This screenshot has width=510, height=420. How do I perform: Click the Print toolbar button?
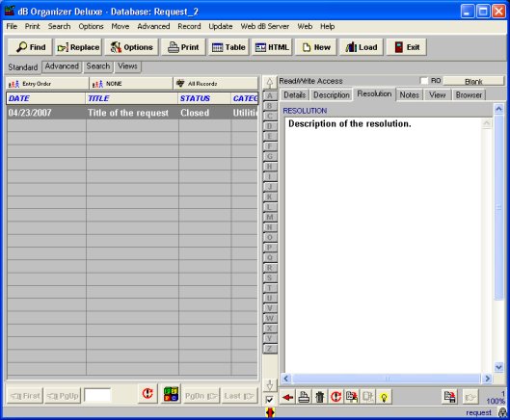183,47
